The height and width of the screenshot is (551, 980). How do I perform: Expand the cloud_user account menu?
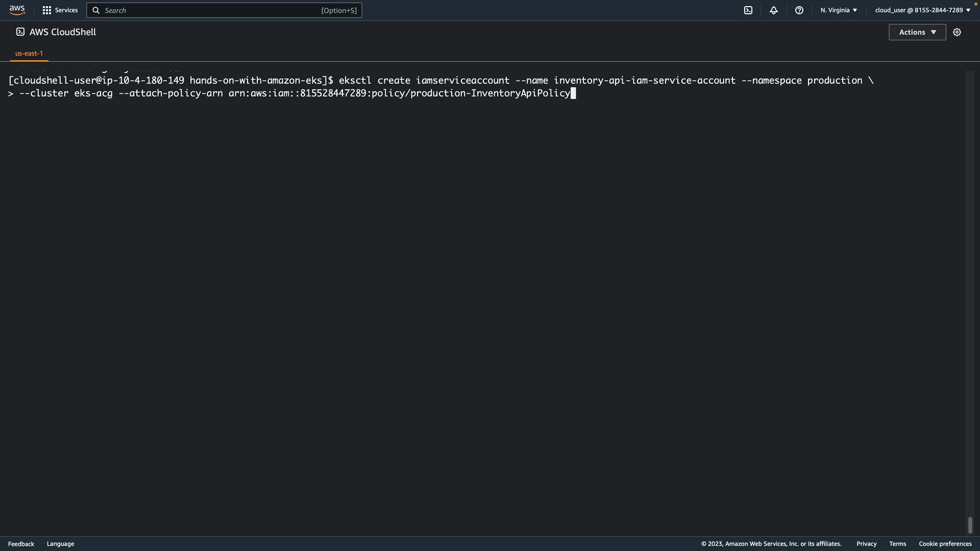(x=922, y=10)
